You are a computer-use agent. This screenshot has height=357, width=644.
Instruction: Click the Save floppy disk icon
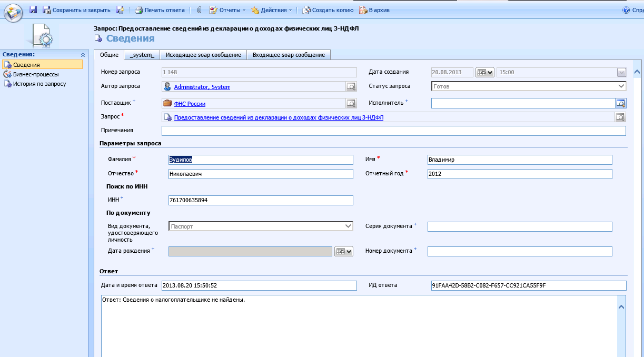pyautogui.click(x=33, y=10)
